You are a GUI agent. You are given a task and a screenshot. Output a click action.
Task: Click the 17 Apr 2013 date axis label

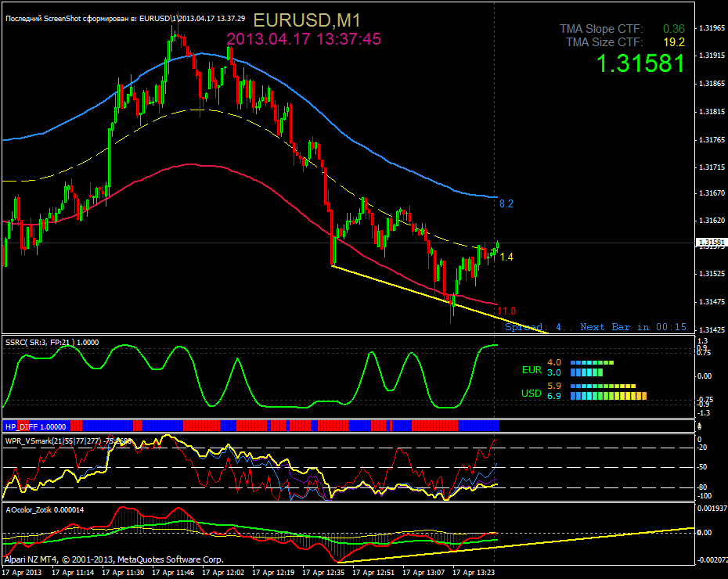pos(22,573)
